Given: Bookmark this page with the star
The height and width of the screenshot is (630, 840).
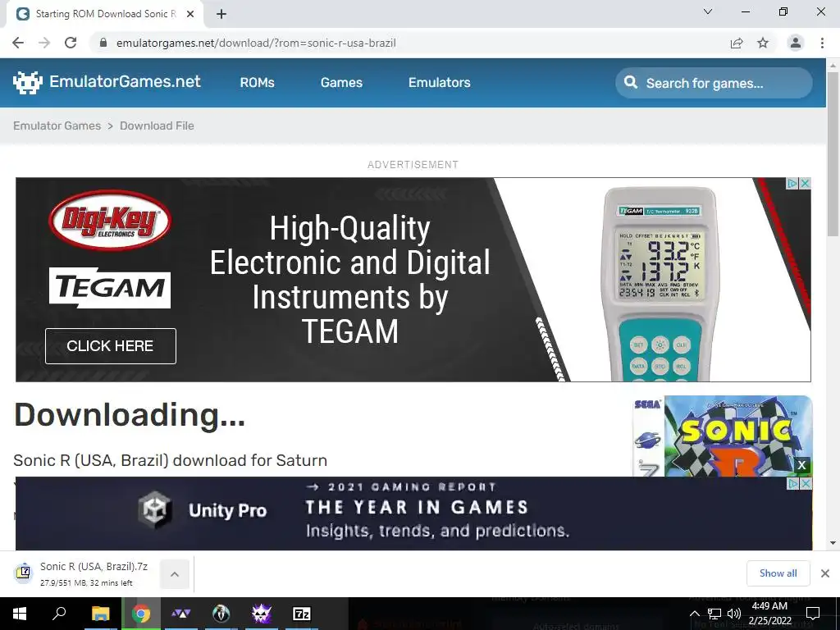Looking at the screenshot, I should tap(763, 43).
